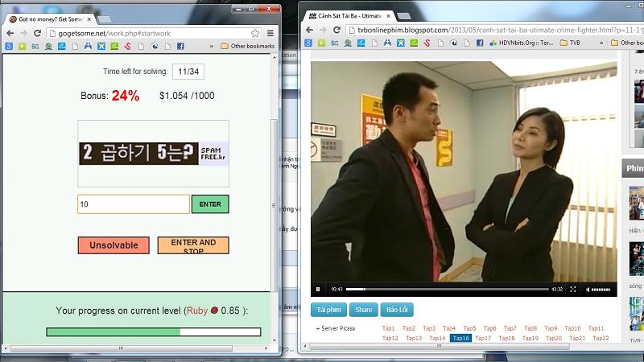
Task: Show hidden bookmarks chevron in the gogetsome window
Action: point(212,47)
